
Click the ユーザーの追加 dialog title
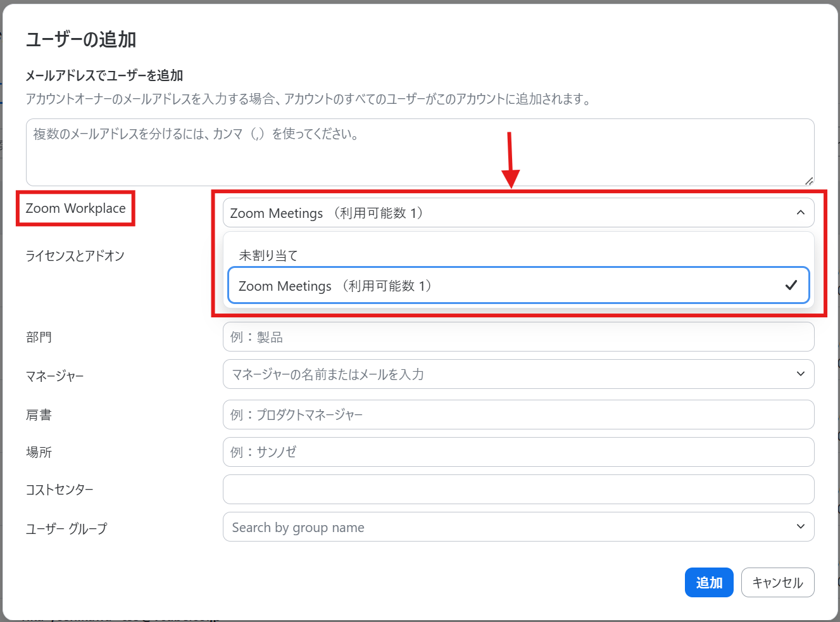click(81, 39)
